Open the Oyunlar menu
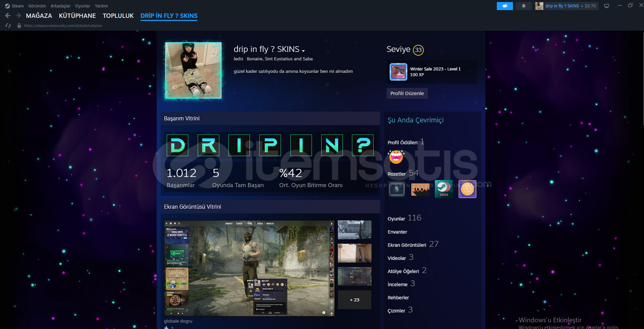The image size is (644, 329). tap(83, 6)
